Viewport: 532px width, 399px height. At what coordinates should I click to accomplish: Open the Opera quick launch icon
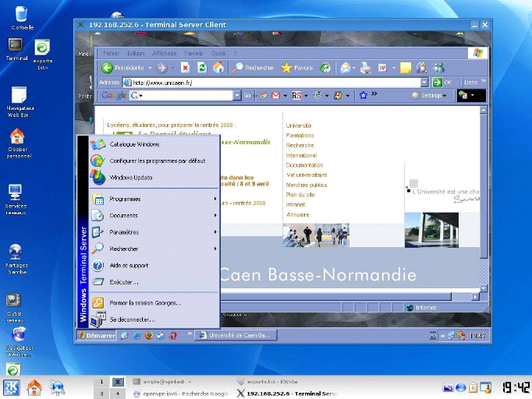click(x=173, y=335)
